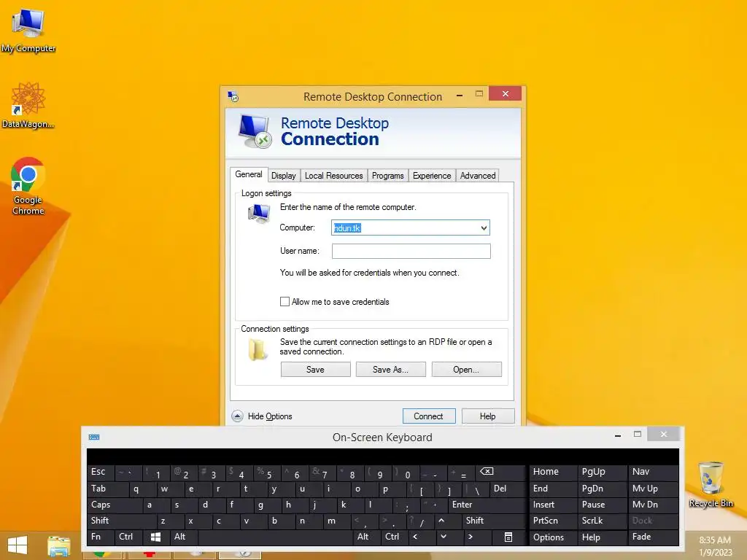Open the Local Resources tab
747x560 pixels.
pos(334,176)
